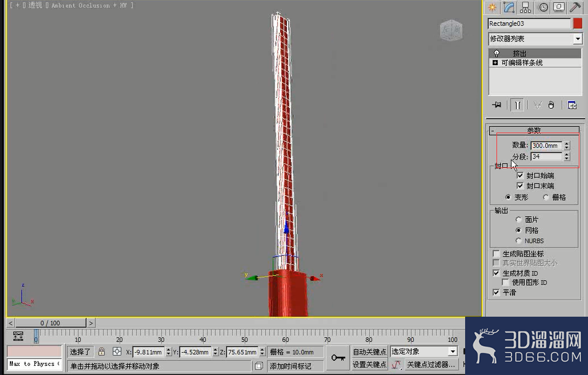Click the 分段 value field 34

(546, 157)
